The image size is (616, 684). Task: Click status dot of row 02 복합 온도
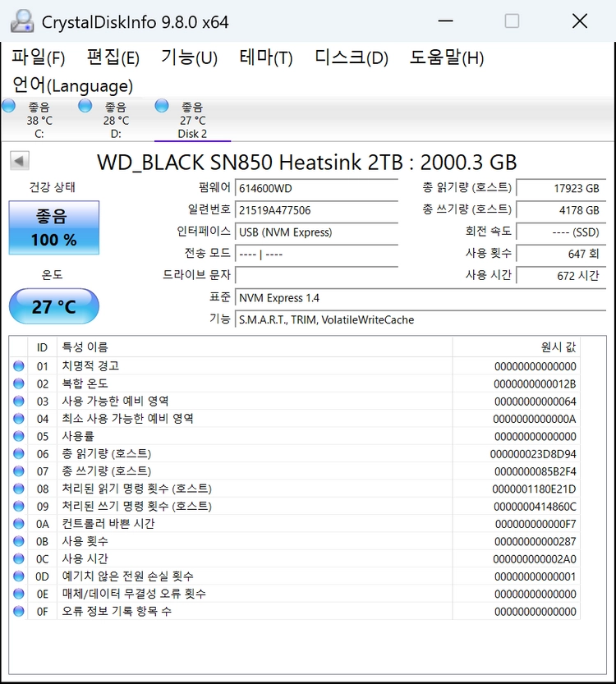pos(19,383)
